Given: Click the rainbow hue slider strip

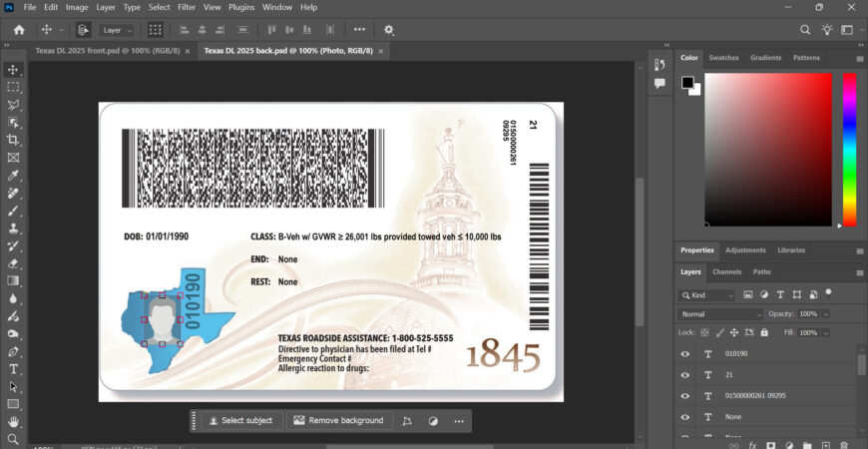Looking at the screenshot, I should 849,150.
